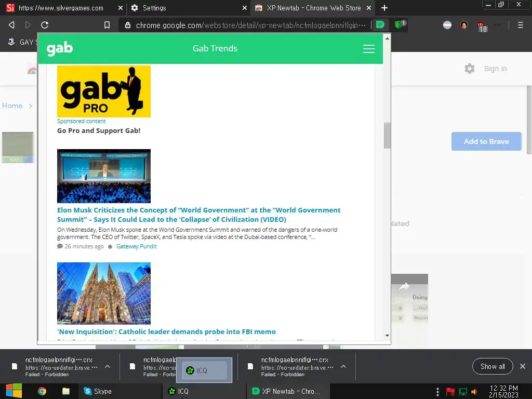The height and width of the screenshot is (399, 532).
Task: Close the Settings tab
Action: pyautogui.click(x=244, y=8)
